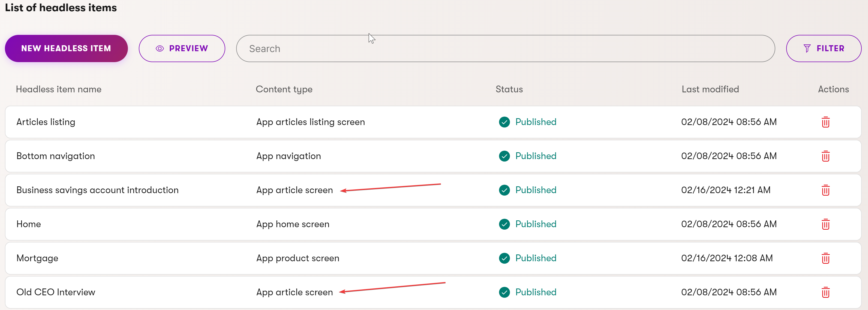The width and height of the screenshot is (868, 310).
Task: Sort by Last modified column header
Action: pos(710,89)
